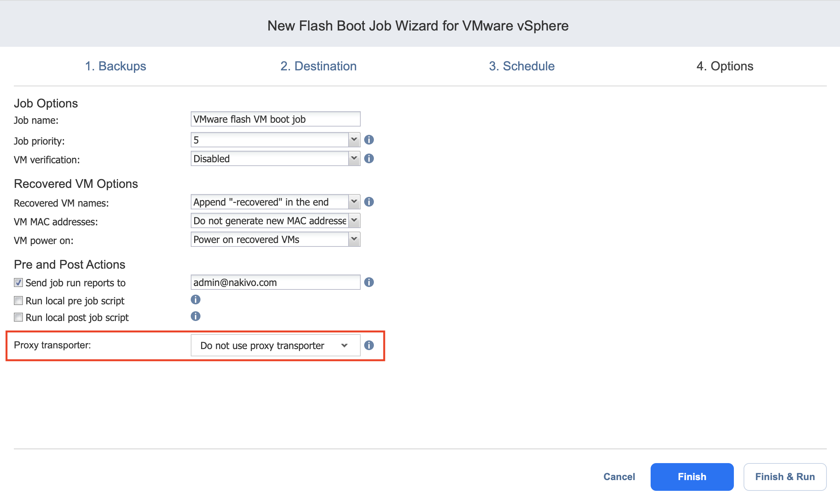Image resolution: width=840 pixels, height=504 pixels.
Task: Go to the 3. Schedule step
Action: tap(522, 66)
